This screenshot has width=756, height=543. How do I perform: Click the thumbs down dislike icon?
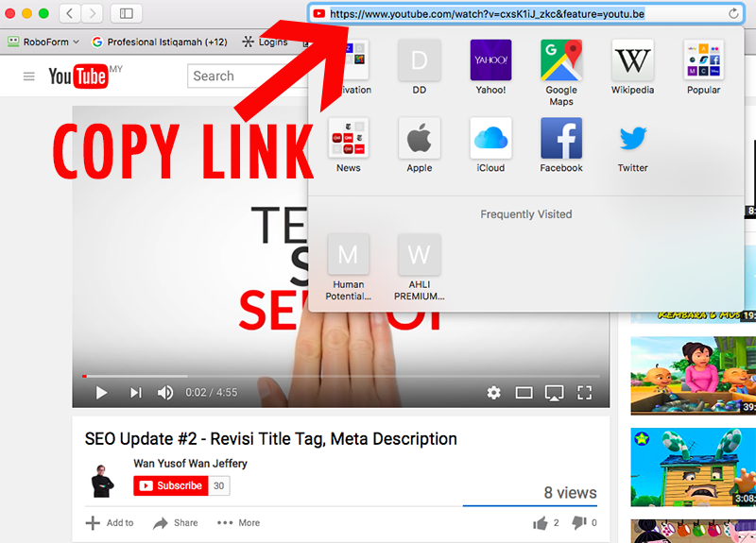pos(579,523)
